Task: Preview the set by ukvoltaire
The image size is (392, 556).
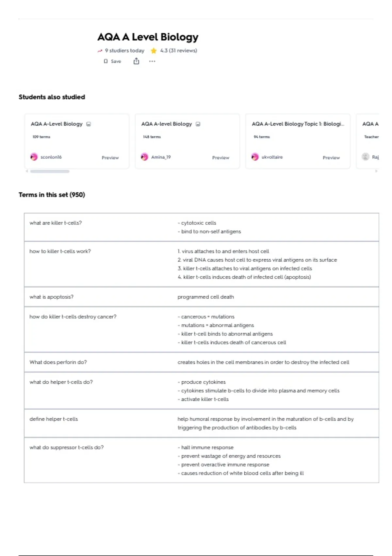Action: [331, 158]
